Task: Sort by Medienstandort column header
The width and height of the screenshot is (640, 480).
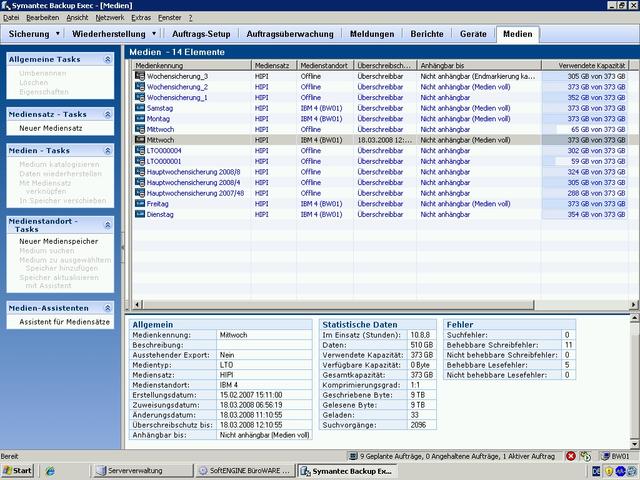Action: [x=325, y=65]
